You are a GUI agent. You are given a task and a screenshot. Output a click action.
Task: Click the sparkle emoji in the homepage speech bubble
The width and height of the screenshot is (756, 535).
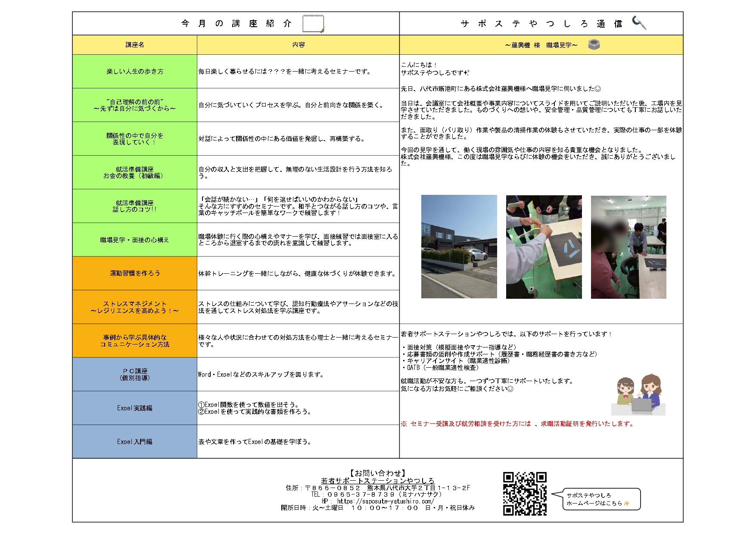[626, 503]
